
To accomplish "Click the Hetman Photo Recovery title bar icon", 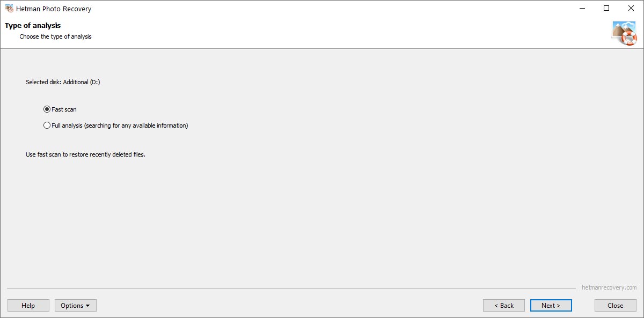I will 9,9.
